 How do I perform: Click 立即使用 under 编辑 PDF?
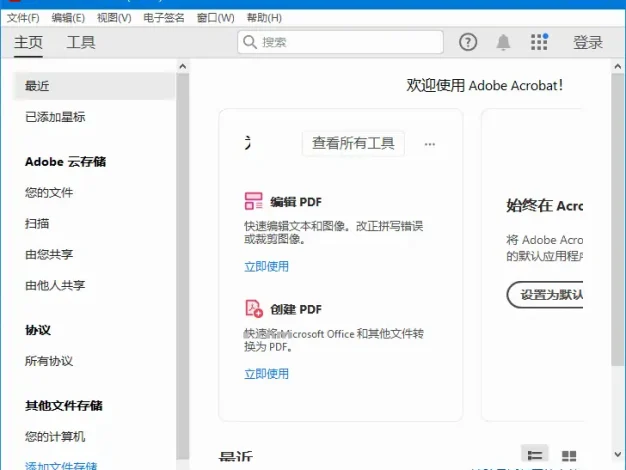tap(266, 266)
